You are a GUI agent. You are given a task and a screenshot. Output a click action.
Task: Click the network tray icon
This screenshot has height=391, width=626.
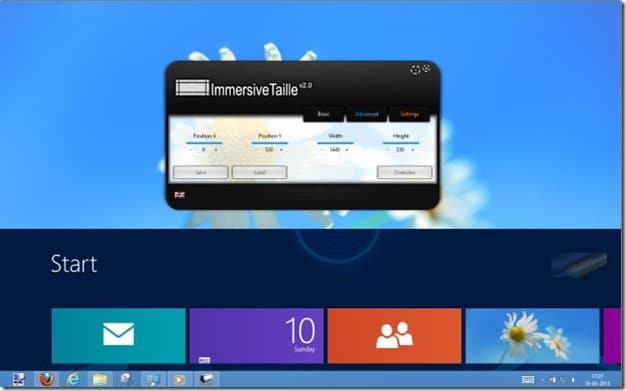click(563, 380)
